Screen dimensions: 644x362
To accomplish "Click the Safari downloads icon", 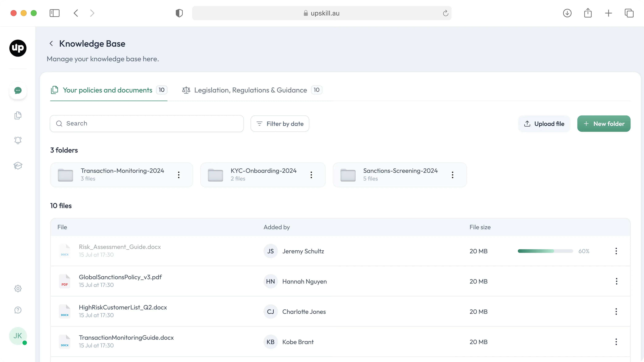I will [x=567, y=13].
